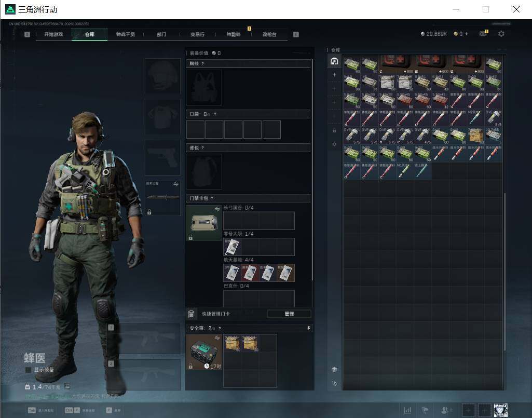532x418 pixels.
Task: Click the warehouse stack/sort layers icon
Action: [334, 369]
